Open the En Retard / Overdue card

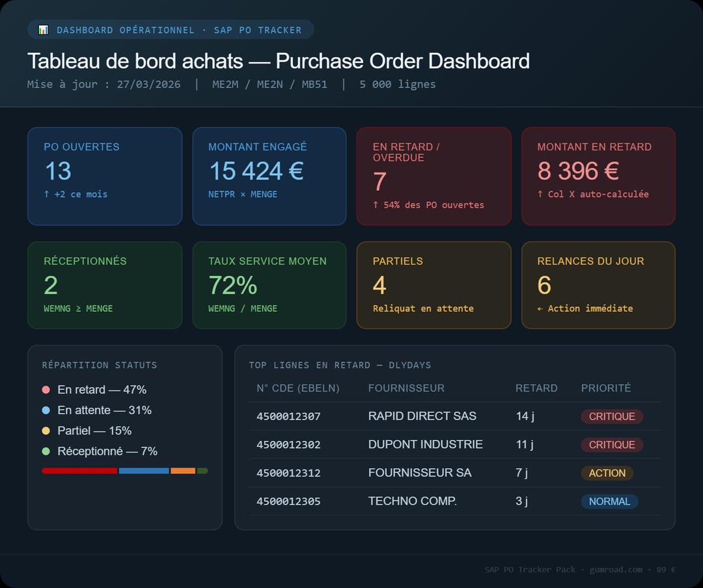click(x=434, y=176)
